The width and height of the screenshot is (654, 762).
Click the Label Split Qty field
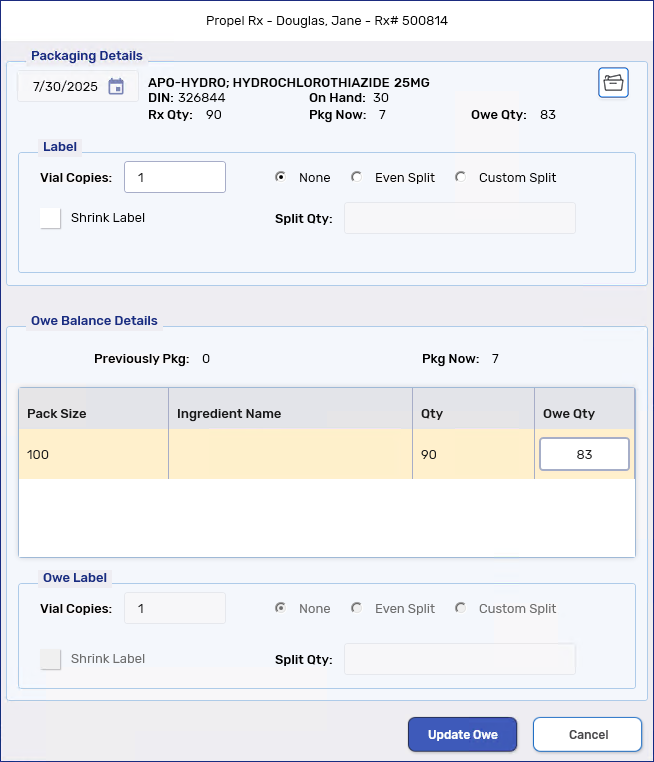[x=459, y=218]
